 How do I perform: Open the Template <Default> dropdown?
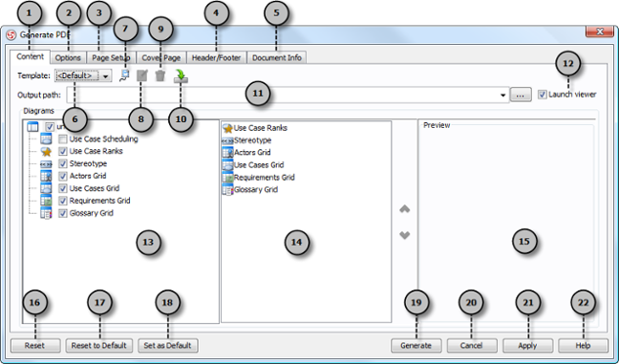[x=83, y=75]
